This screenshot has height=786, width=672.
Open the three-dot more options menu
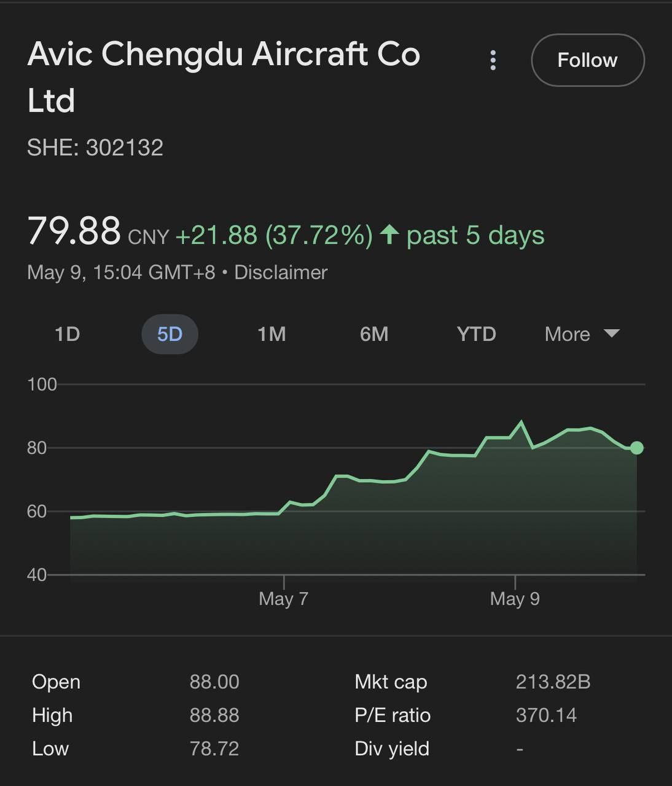click(493, 60)
